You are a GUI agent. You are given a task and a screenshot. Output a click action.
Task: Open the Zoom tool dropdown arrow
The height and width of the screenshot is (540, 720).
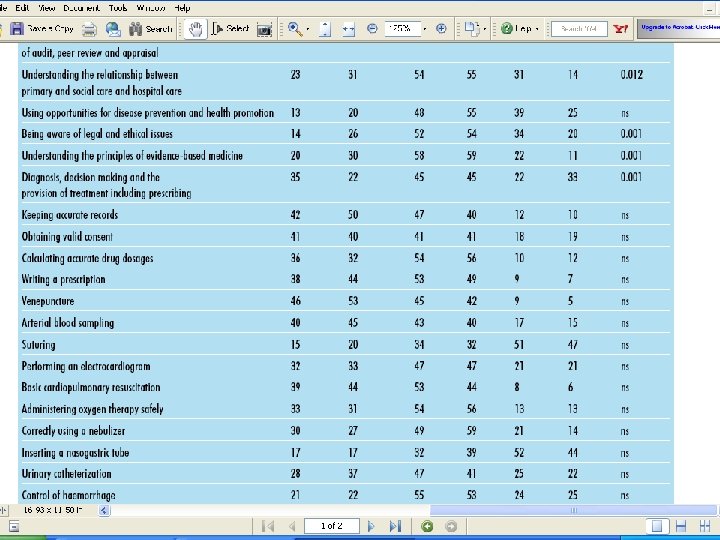pyautogui.click(x=308, y=29)
